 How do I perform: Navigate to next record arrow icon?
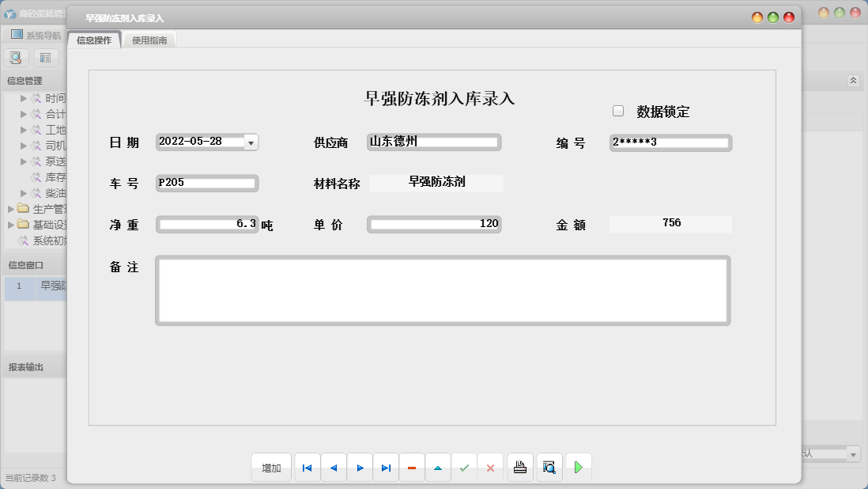[360, 468]
